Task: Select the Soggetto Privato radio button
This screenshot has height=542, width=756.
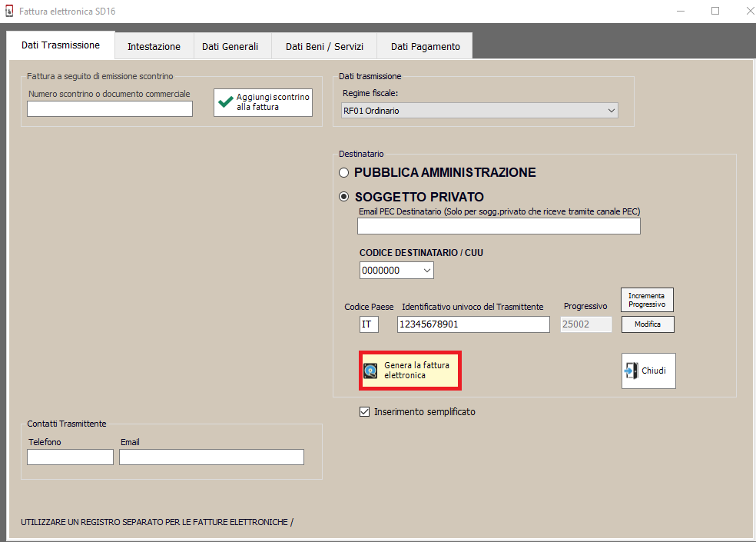Action: pos(344,197)
